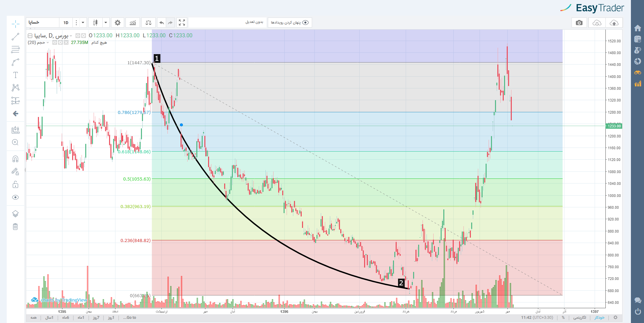Take a chart snapshot with the camera icon

point(579,23)
